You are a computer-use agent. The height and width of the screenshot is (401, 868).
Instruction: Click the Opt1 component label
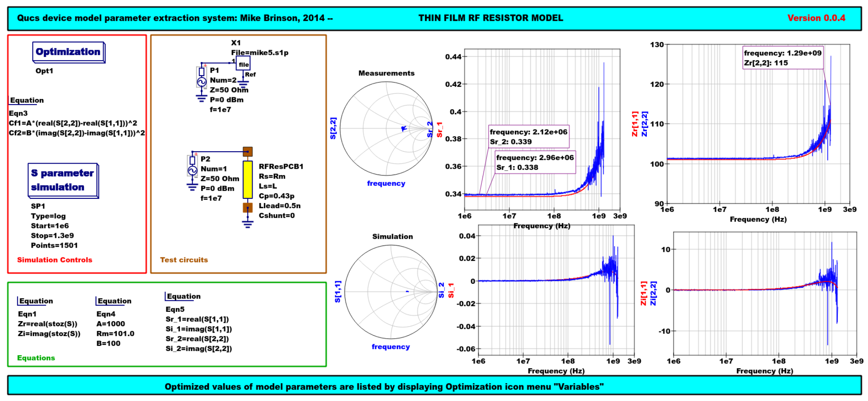pos(45,71)
